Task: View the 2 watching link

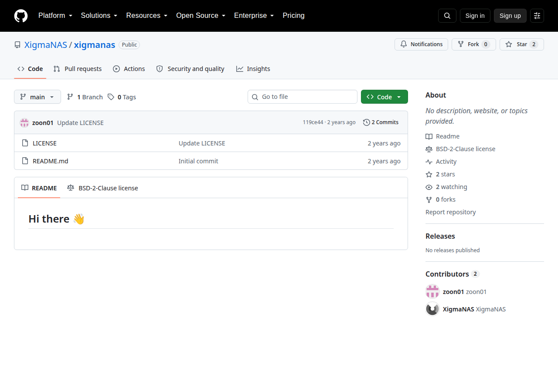Action: 446,187
